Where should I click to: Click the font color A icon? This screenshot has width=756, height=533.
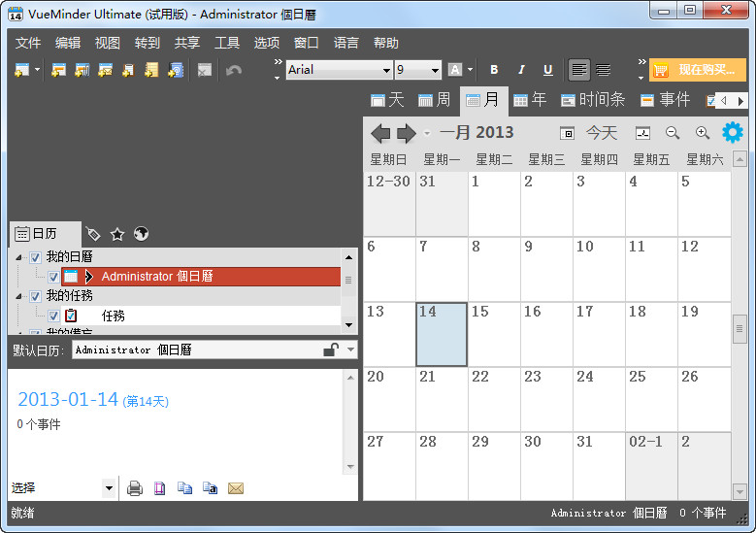click(454, 70)
